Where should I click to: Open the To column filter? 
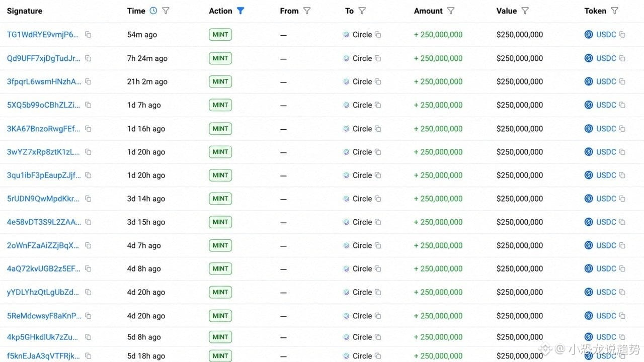pyautogui.click(x=362, y=11)
